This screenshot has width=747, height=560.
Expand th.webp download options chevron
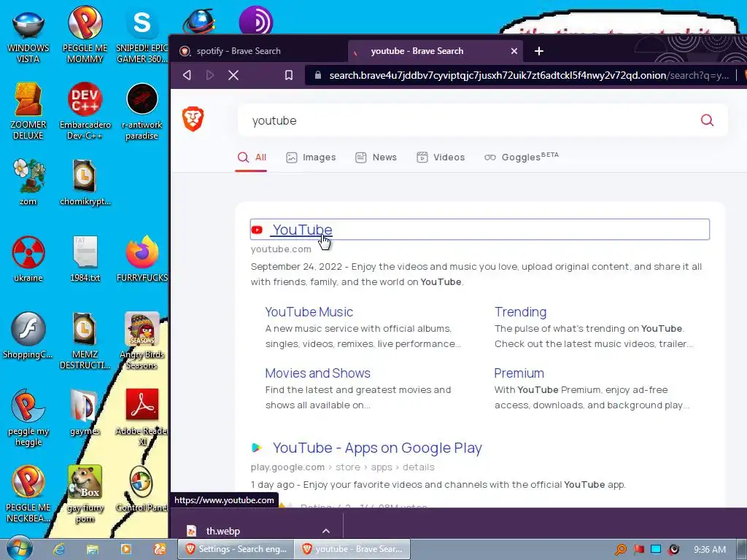coord(326,531)
